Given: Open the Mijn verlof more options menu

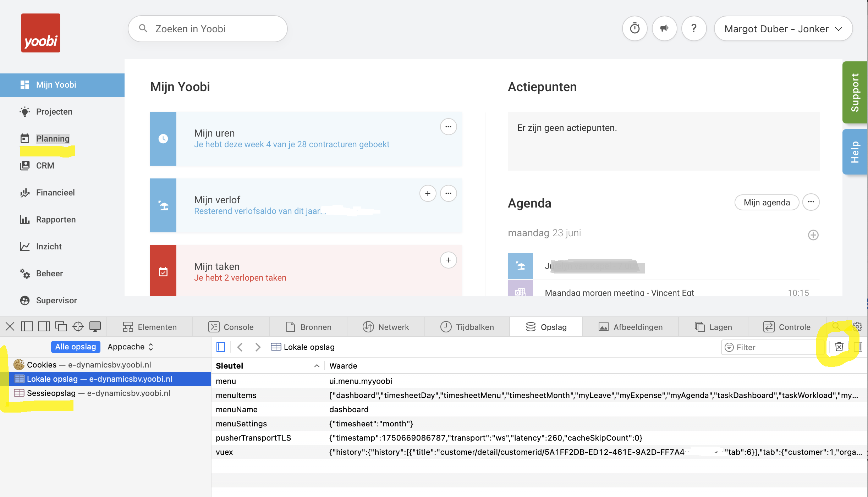Looking at the screenshot, I should [448, 193].
